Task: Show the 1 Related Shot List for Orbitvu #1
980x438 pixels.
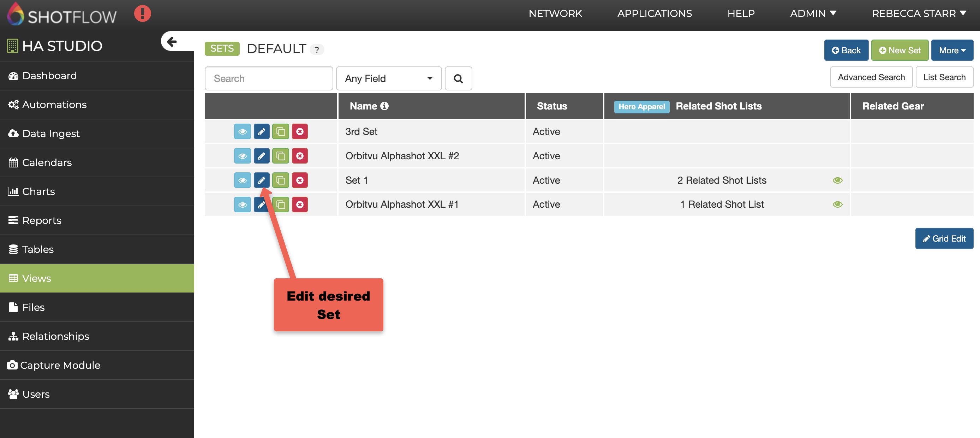Action: [x=837, y=205]
